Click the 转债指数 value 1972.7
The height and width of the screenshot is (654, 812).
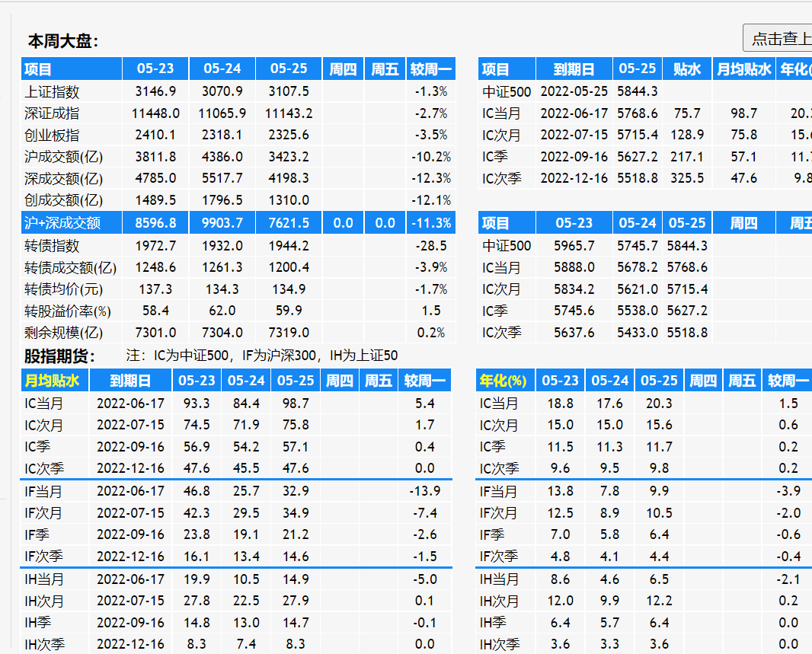[x=155, y=246]
